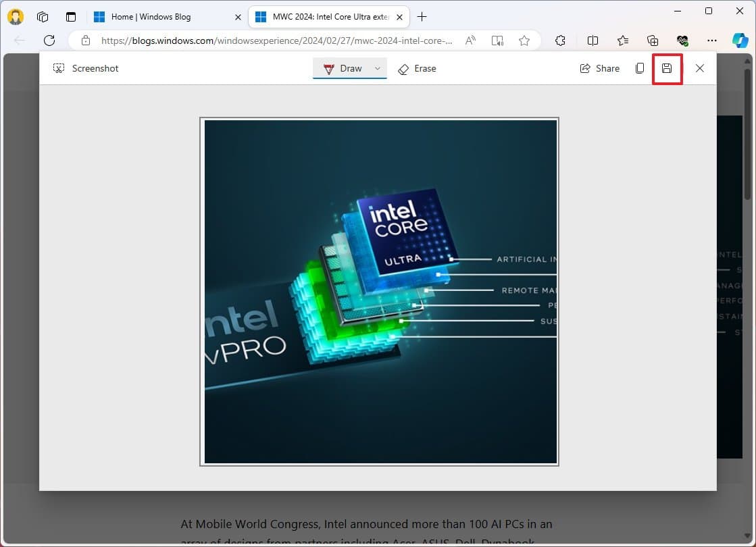Screen dimensions: 756x547
Task: Add the page to favorites
Action: (524, 41)
